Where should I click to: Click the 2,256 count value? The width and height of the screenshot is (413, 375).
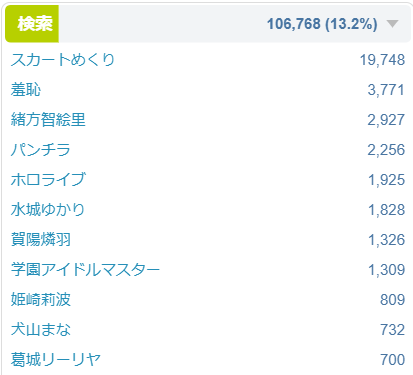[x=386, y=150]
